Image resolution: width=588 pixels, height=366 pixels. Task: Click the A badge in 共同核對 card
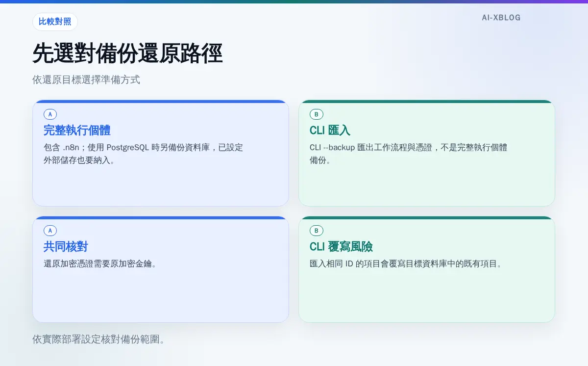coord(50,231)
